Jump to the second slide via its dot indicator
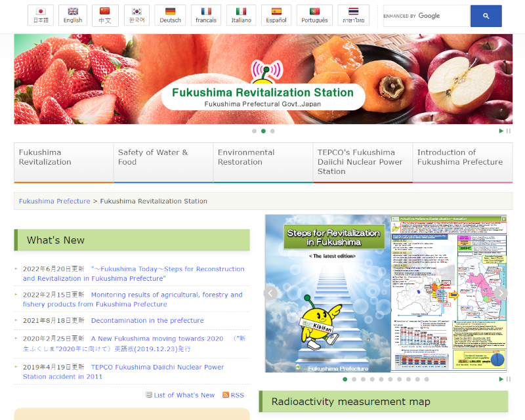The image size is (525, 420). (x=263, y=131)
